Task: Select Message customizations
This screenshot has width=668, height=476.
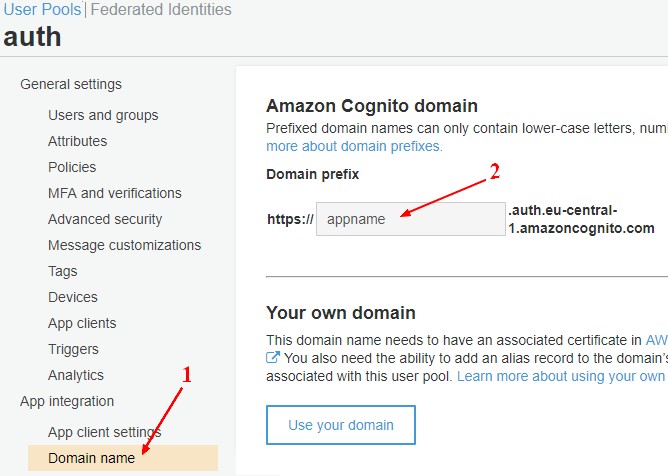Action: [x=124, y=245]
